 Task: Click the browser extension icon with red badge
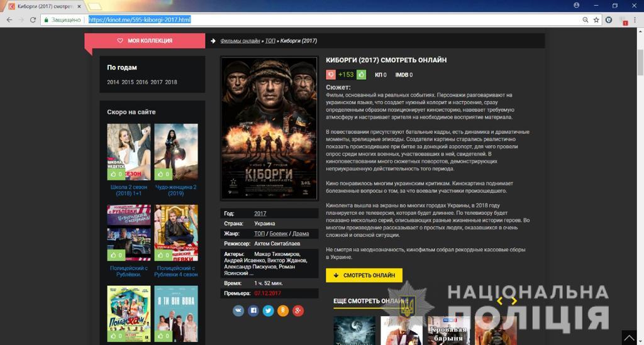tap(623, 21)
